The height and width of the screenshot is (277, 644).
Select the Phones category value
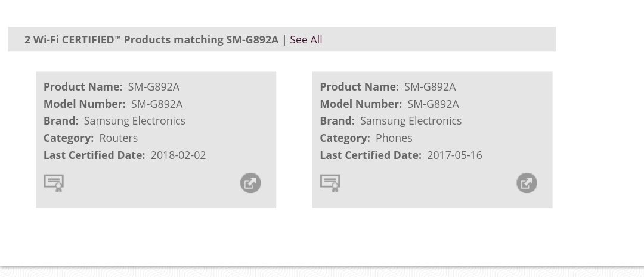(394, 138)
